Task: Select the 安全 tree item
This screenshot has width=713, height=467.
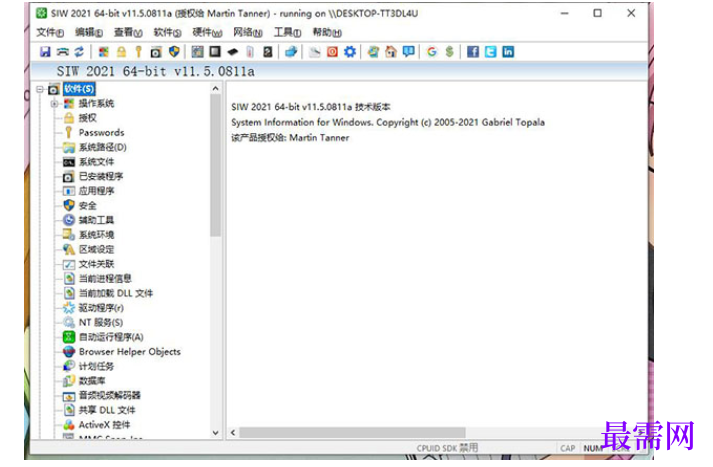Action: tap(88, 206)
